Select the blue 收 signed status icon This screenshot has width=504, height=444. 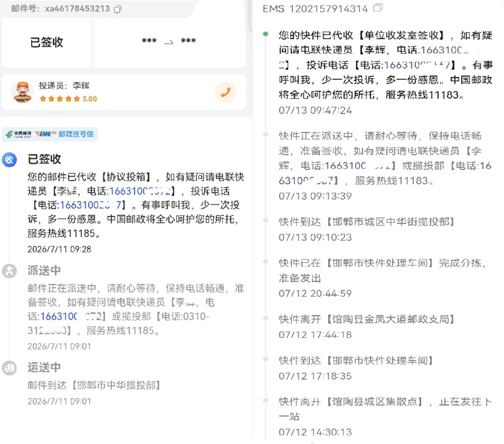point(9,160)
